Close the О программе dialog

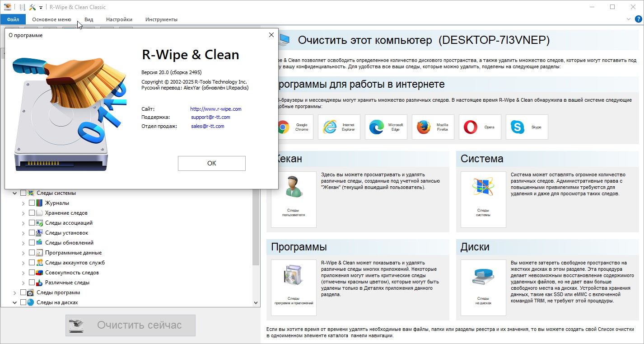pos(271,35)
